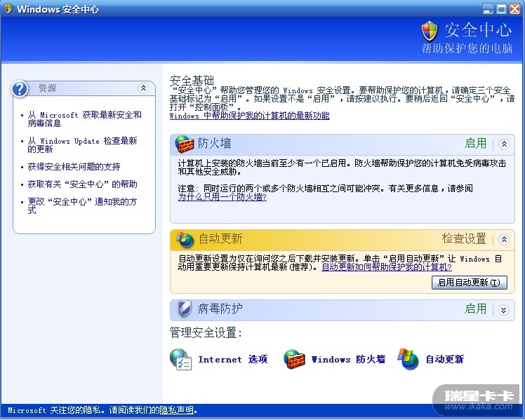Click the 启用 status in 病毒防护 header
This screenshot has width=525, height=420.
[x=475, y=309]
